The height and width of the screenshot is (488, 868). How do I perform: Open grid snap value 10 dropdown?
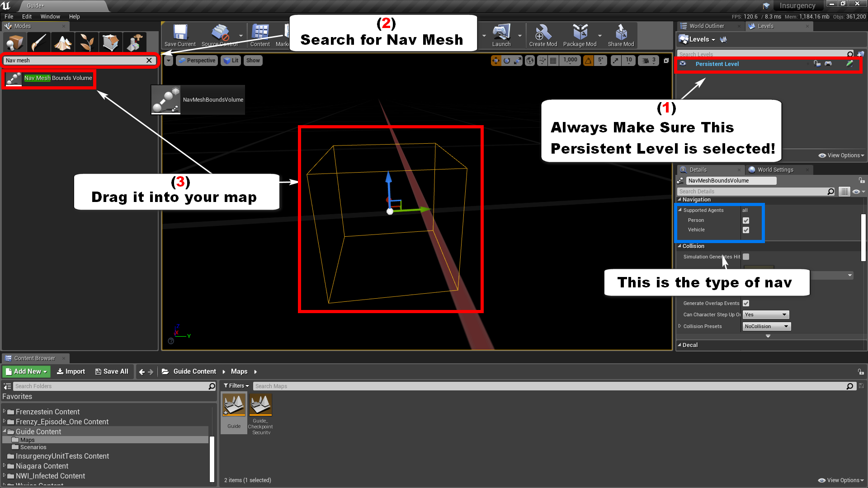pos(629,61)
